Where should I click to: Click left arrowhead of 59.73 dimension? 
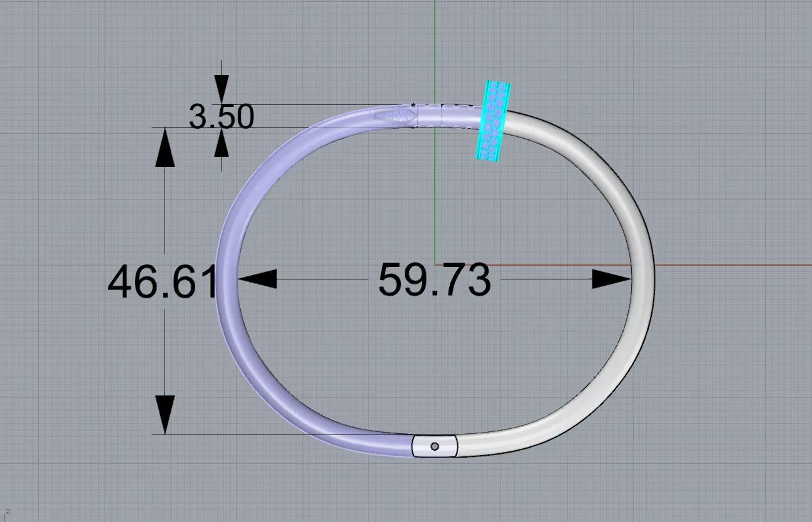(x=257, y=279)
